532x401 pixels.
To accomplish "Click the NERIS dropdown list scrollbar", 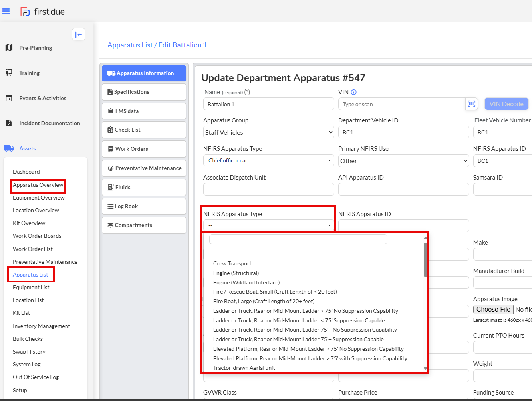I will point(425,259).
